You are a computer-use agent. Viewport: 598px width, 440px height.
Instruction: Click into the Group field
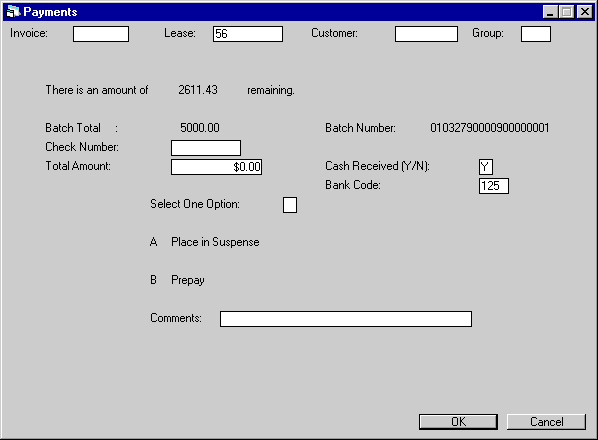pos(536,34)
